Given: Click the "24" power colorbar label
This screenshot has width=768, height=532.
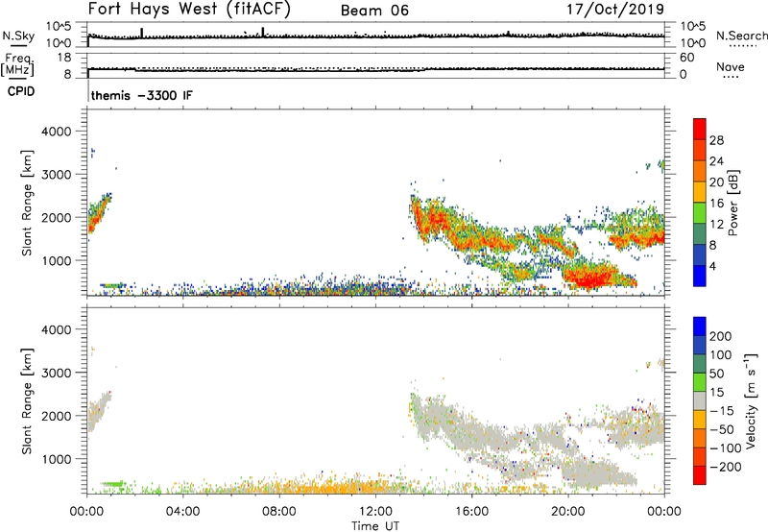Looking at the screenshot, I should [x=716, y=161].
